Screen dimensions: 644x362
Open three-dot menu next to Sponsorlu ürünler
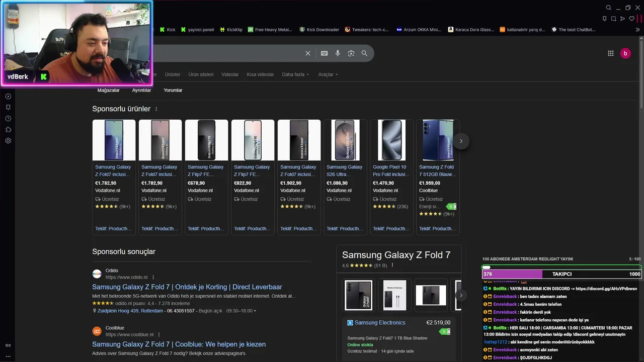pos(156,109)
